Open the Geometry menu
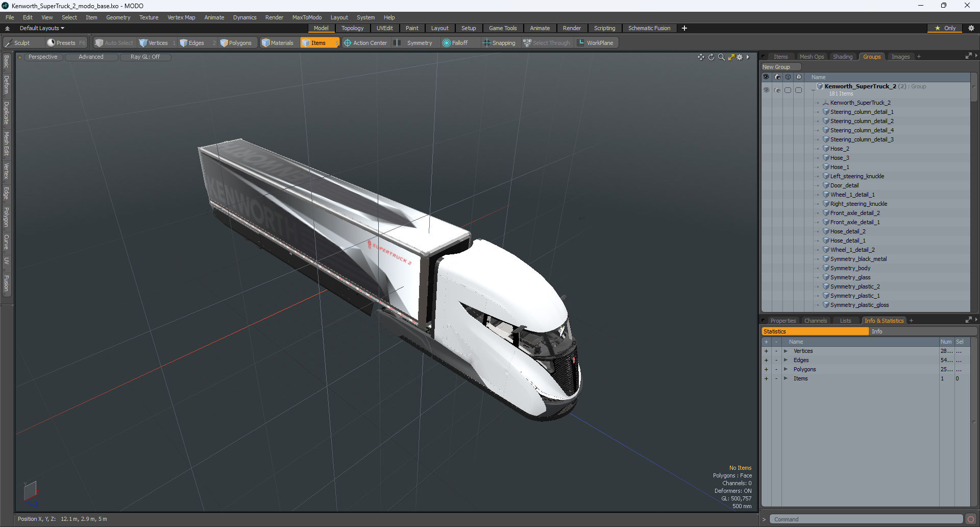 click(118, 17)
